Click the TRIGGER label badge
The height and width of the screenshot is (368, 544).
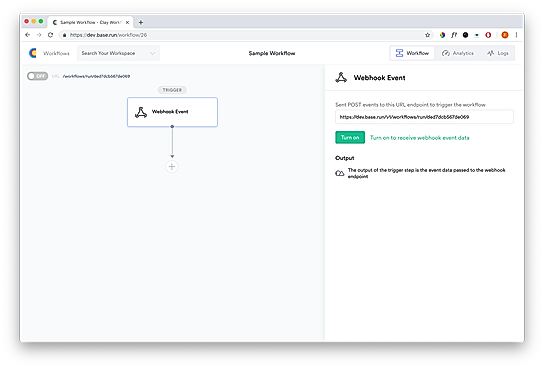[172, 90]
